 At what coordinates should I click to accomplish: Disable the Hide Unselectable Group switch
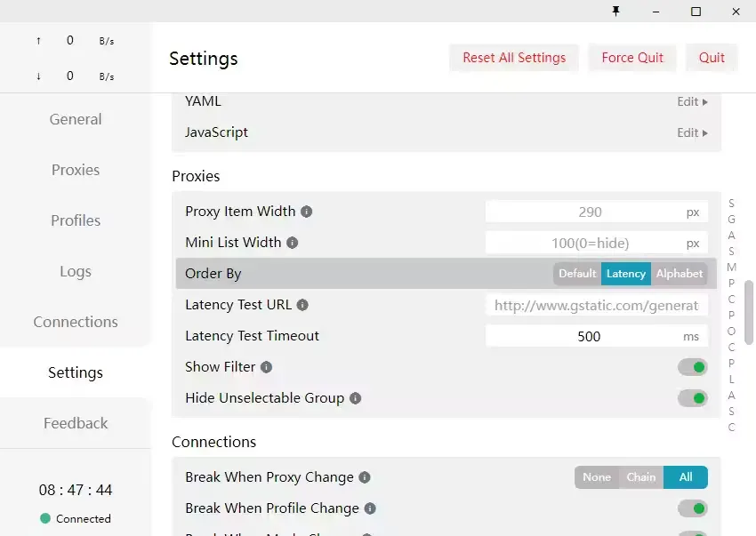coord(692,398)
